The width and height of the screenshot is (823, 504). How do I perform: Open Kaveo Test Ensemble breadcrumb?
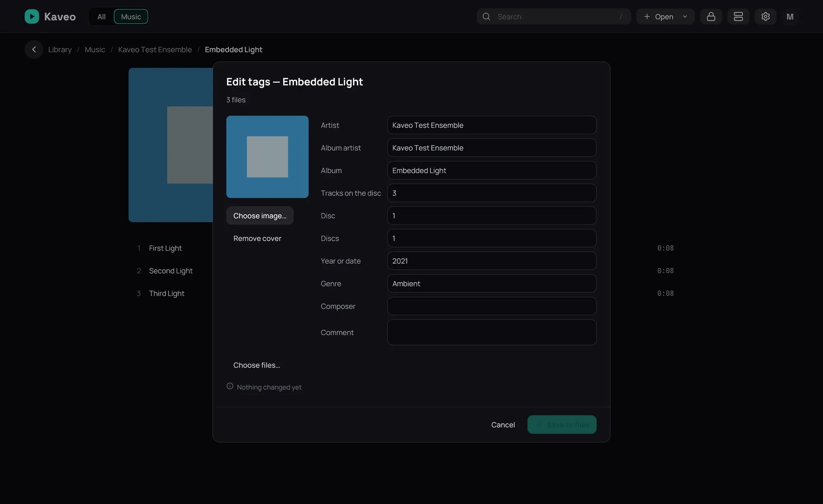pos(155,49)
